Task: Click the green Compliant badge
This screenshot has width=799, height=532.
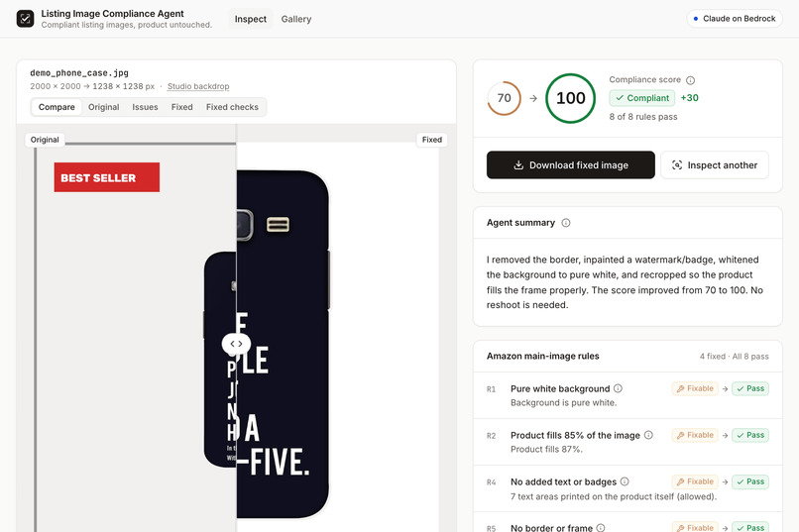Action: [642, 98]
